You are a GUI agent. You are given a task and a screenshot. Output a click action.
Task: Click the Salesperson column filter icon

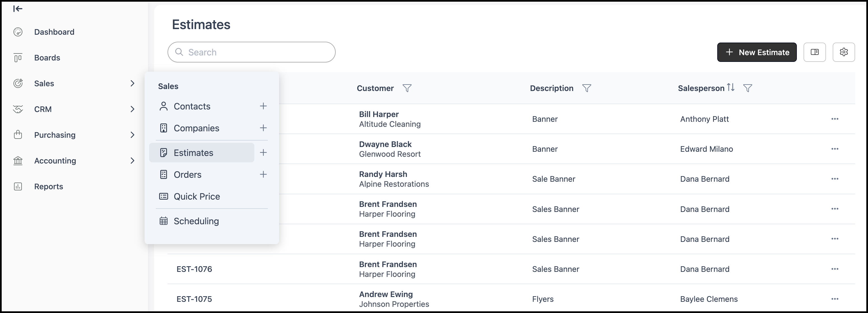[x=748, y=88]
